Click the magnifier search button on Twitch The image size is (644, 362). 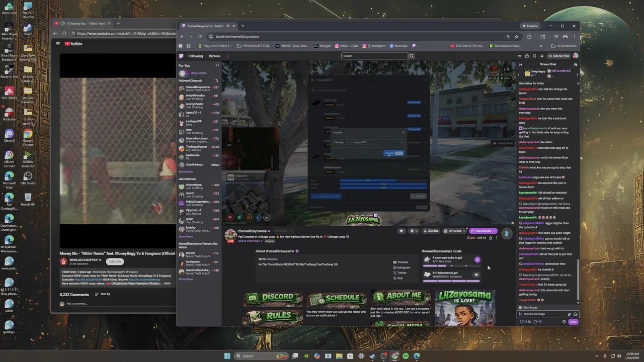coord(411,56)
